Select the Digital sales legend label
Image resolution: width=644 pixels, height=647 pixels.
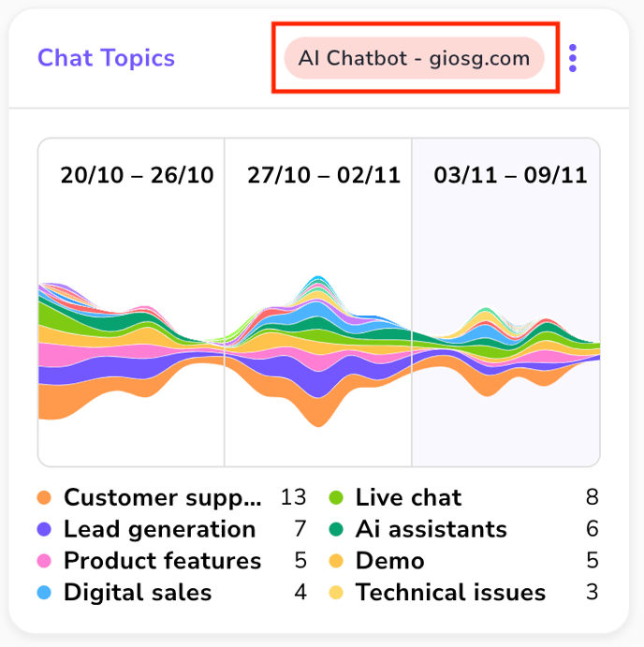click(138, 593)
